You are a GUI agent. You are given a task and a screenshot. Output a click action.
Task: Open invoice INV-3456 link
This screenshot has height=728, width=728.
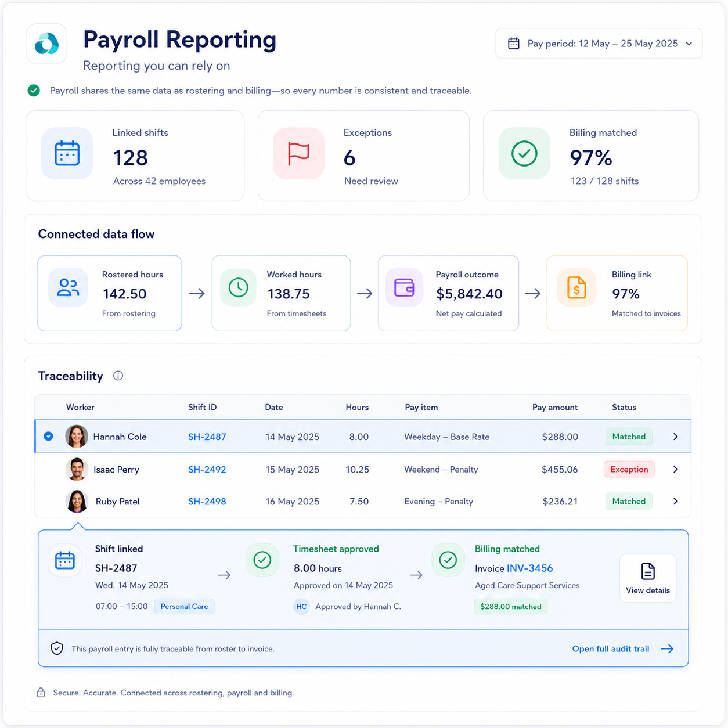[x=529, y=568]
